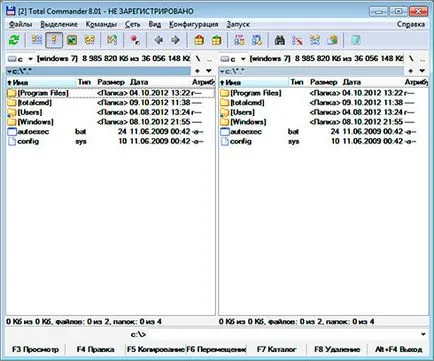Sort left pane by Дата column

(x=159, y=82)
